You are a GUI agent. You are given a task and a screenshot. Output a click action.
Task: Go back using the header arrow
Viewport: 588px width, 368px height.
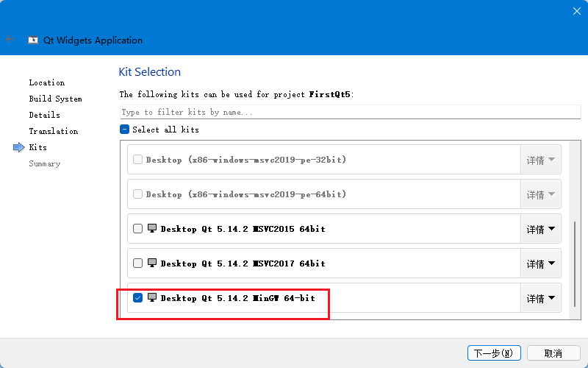tap(10, 39)
